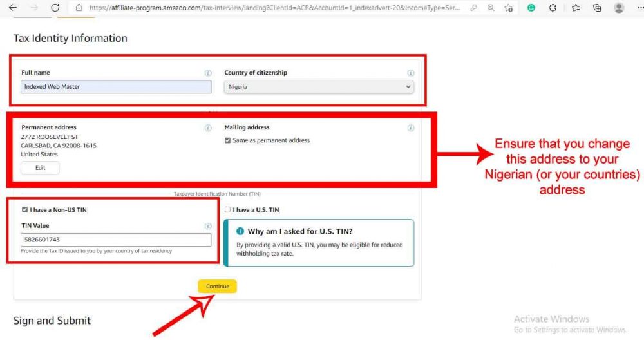Click 'Taxpayer Identification Number (TIN)' label
This screenshot has width=644, height=340.
(x=217, y=194)
